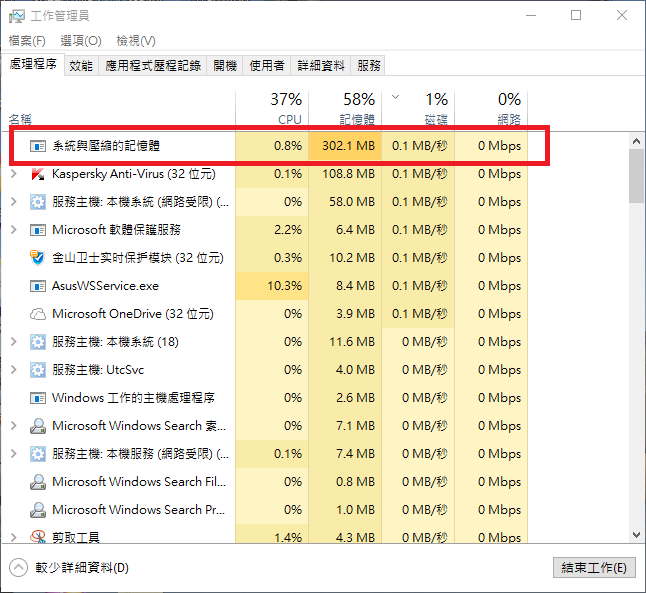This screenshot has width=646, height=593.
Task: Click gear icon of 服務主機: 本機系統 (18)
Action: (38, 342)
